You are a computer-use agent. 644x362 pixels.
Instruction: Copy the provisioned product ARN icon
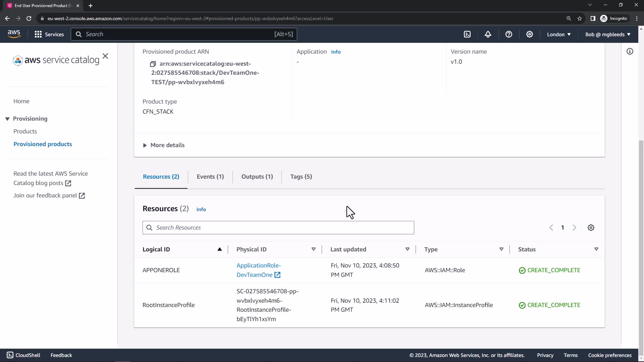(x=153, y=64)
